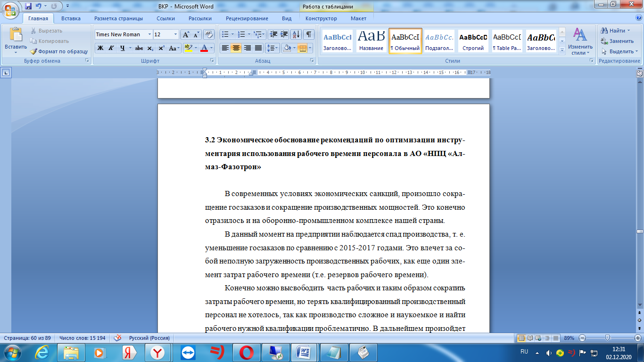Image resolution: width=644 pixels, height=362 pixels.
Task: Toggle strikethrough (abc) formatting
Action: (139, 48)
